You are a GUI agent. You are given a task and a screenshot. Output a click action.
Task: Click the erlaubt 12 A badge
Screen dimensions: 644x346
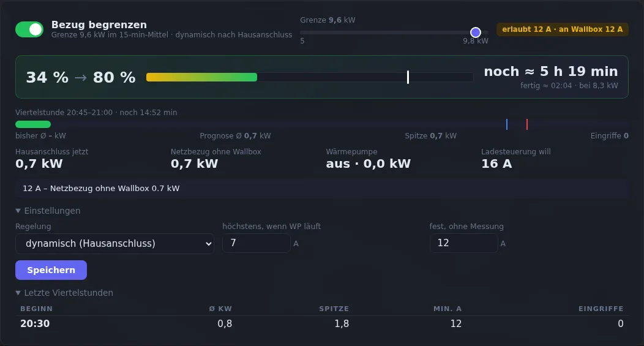562,29
